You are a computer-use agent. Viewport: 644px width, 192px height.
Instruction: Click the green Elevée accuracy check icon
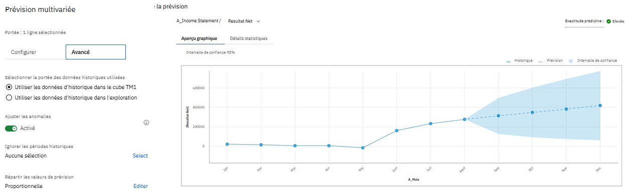(608, 21)
